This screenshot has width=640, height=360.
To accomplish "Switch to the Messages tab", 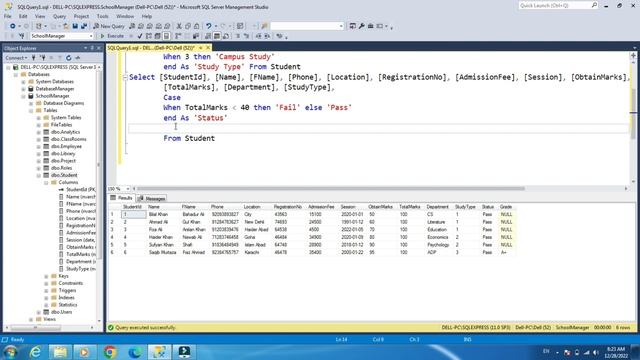I will click(x=151, y=198).
